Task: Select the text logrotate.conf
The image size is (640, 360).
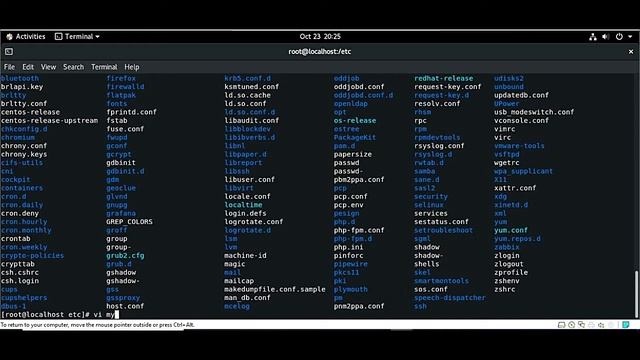Action: 254,222
